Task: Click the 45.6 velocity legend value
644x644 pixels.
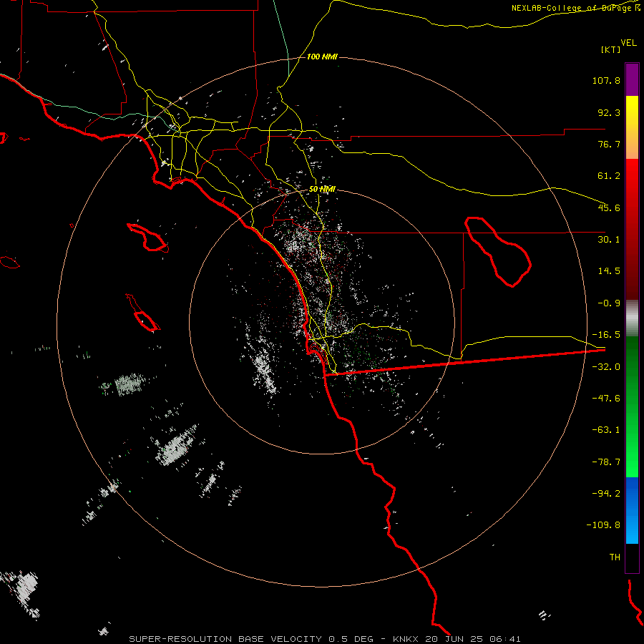Action: tap(609, 208)
